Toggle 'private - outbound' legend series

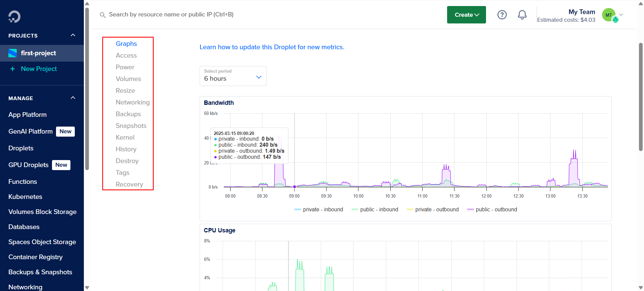click(x=433, y=209)
